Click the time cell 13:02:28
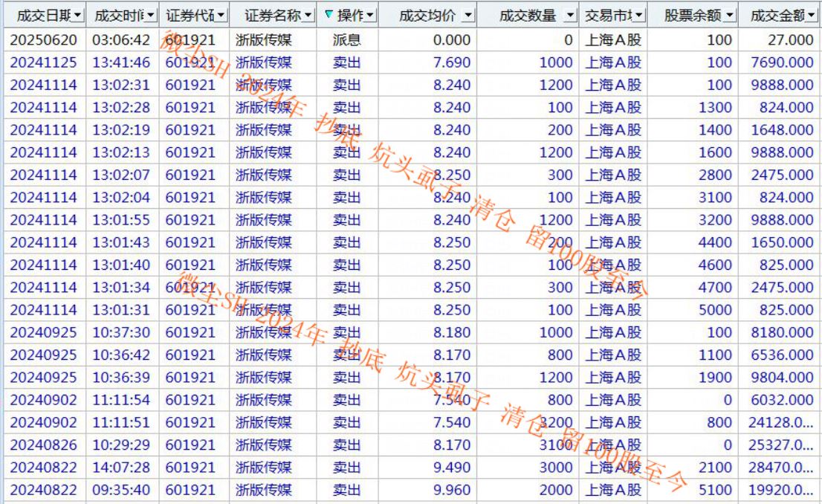Image resolution: width=822 pixels, height=504 pixels. pos(121,108)
